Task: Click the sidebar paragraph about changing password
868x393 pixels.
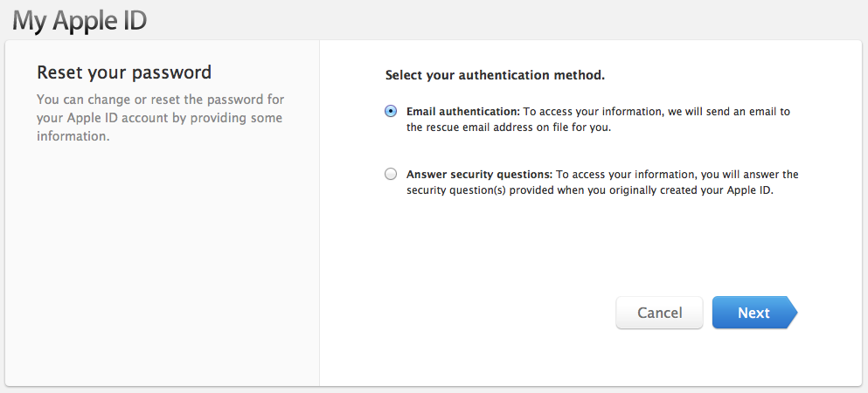Action: 160,118
